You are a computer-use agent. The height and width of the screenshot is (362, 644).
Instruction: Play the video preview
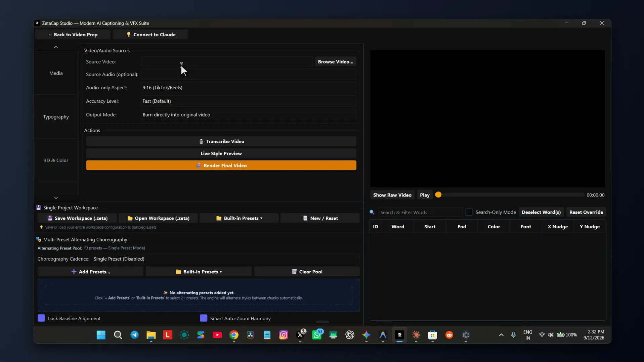coord(425,195)
